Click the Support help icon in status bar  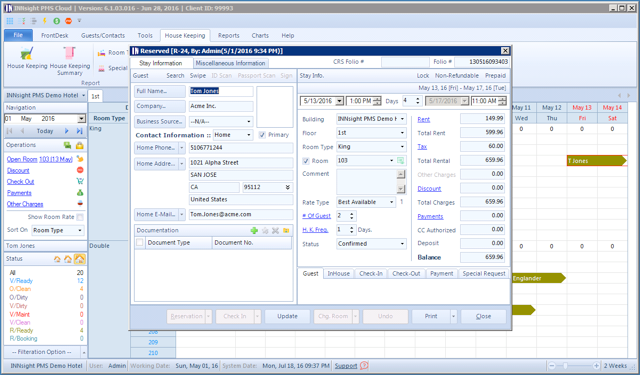pos(364,366)
